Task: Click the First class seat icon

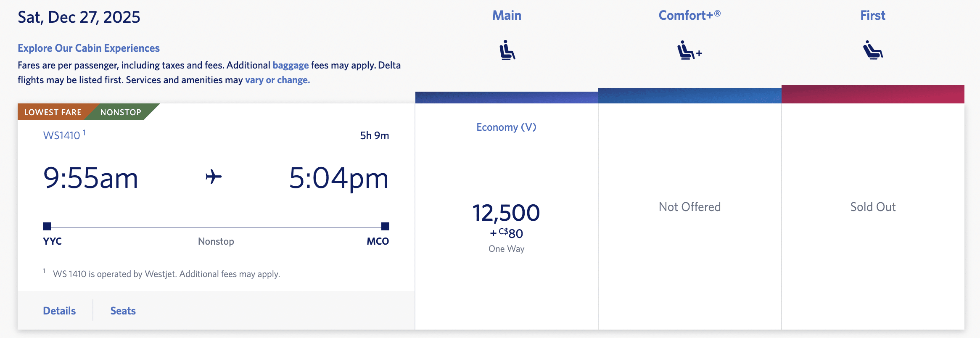Action: click(x=873, y=50)
